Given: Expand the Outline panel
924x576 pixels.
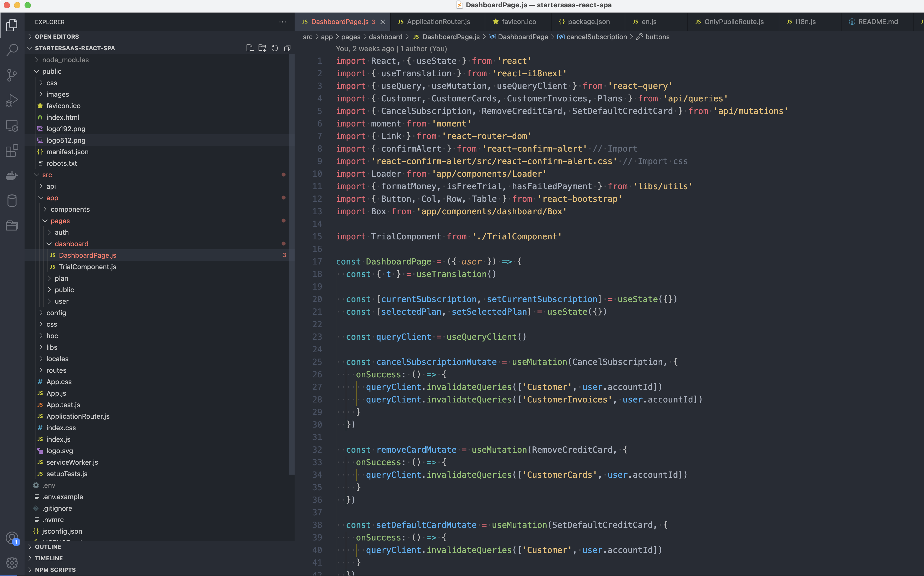Looking at the screenshot, I should (x=160, y=547).
